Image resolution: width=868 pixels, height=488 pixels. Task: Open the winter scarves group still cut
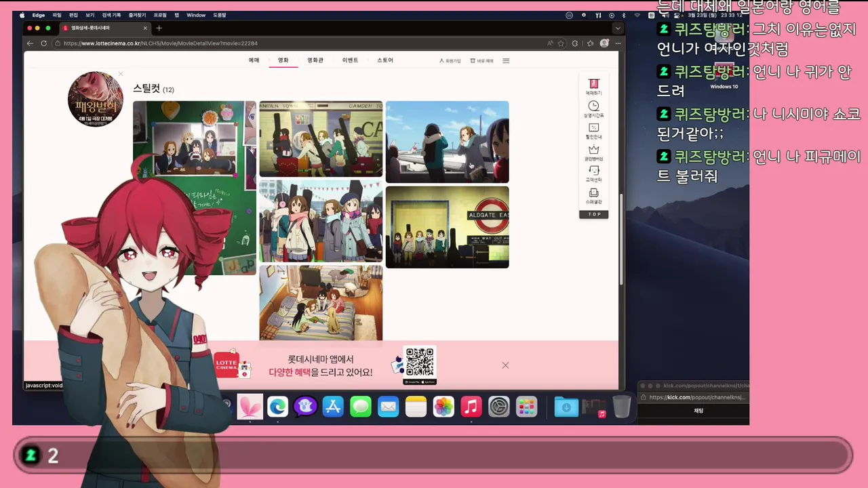coord(321,221)
